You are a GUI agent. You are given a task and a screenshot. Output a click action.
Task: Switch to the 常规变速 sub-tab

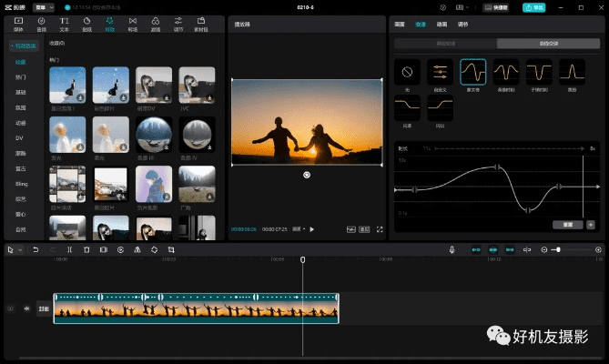(445, 44)
